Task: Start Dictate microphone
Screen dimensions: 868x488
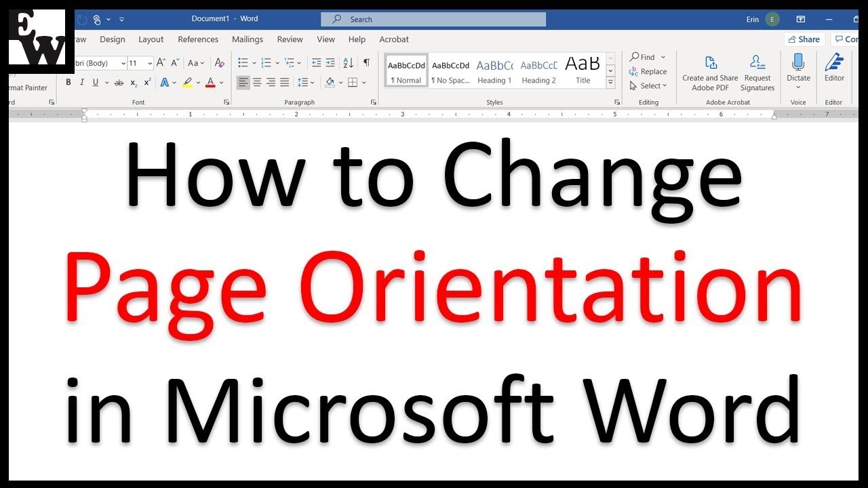Action: click(x=798, y=72)
